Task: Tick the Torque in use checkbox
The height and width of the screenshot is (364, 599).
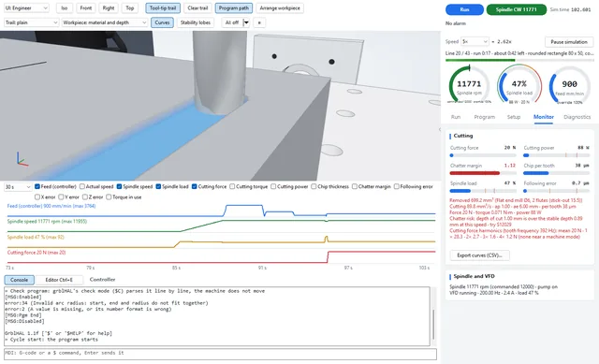Action: 109,197
